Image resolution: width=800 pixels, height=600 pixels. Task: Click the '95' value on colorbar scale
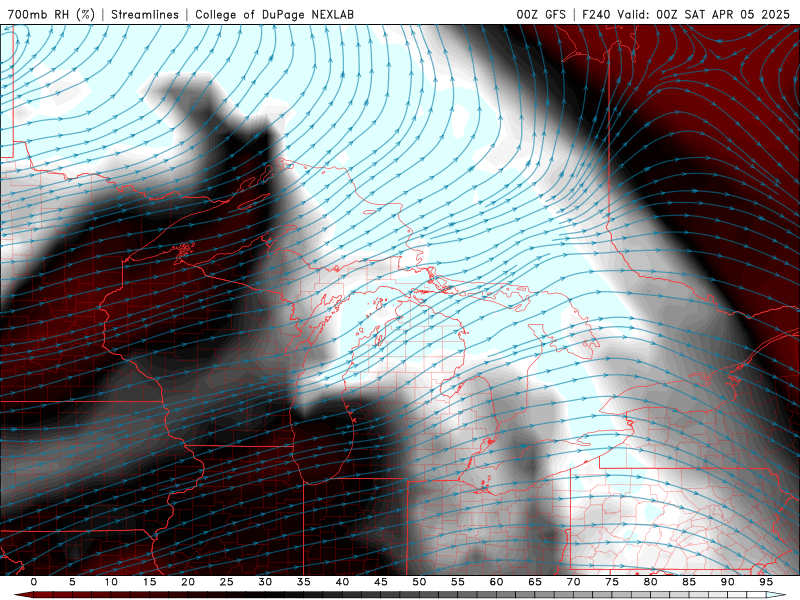pyautogui.click(x=766, y=582)
